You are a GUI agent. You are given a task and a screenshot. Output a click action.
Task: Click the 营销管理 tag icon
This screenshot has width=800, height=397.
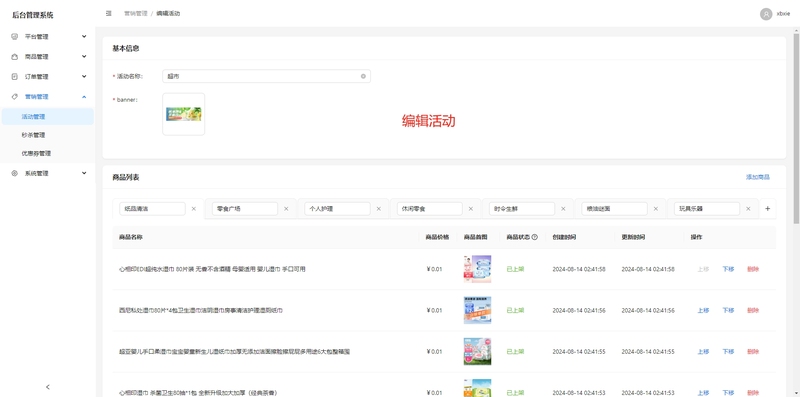coord(14,96)
